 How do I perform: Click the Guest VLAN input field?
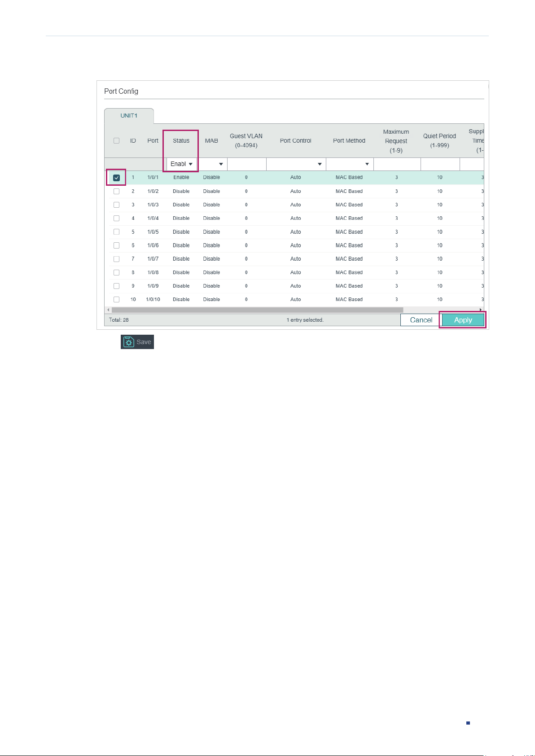coord(247,164)
